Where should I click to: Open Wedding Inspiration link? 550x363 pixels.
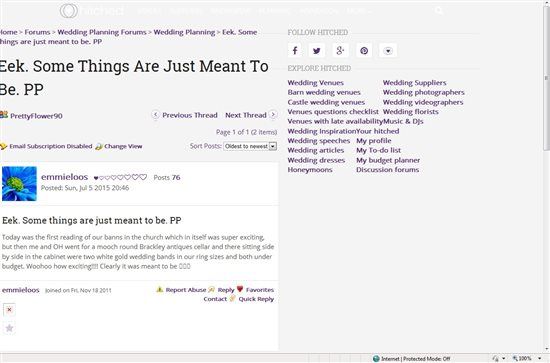click(x=322, y=131)
